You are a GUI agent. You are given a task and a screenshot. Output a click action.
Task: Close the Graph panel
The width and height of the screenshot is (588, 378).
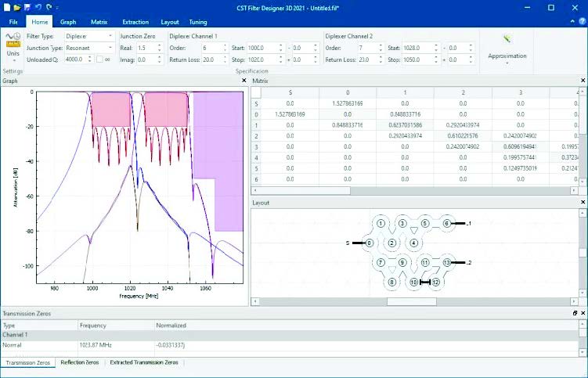[244, 81]
